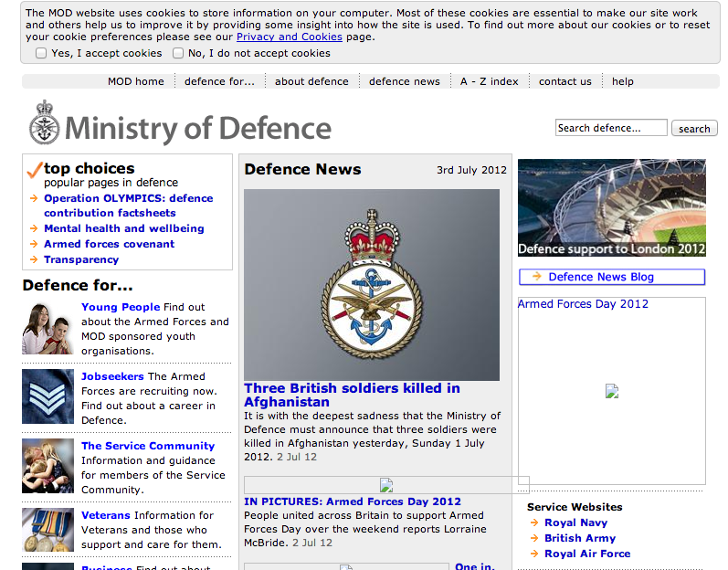Open Armed forces covenant link
Screen dimensions: 728x570
109,244
